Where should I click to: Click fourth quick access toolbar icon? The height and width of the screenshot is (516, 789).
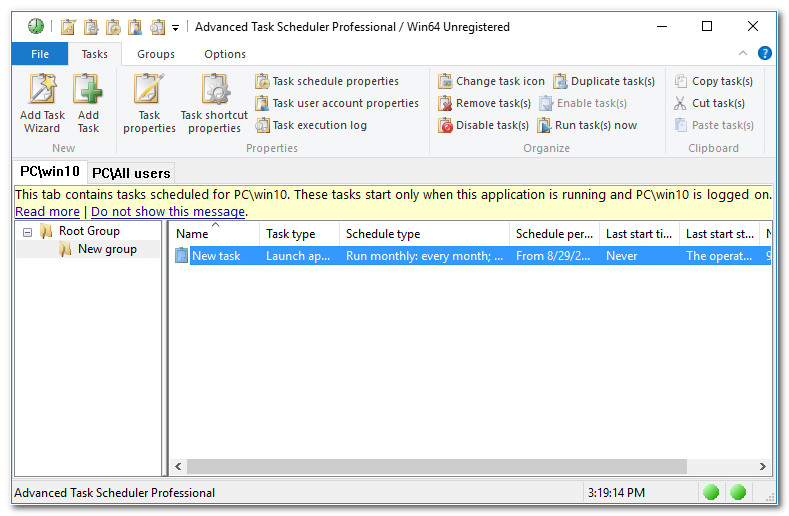click(x=135, y=27)
